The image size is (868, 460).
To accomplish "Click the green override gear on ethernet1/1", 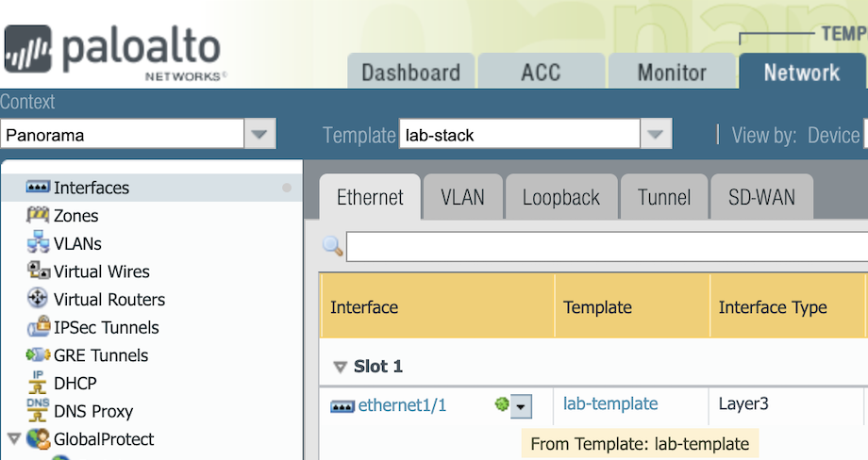I will click(502, 405).
